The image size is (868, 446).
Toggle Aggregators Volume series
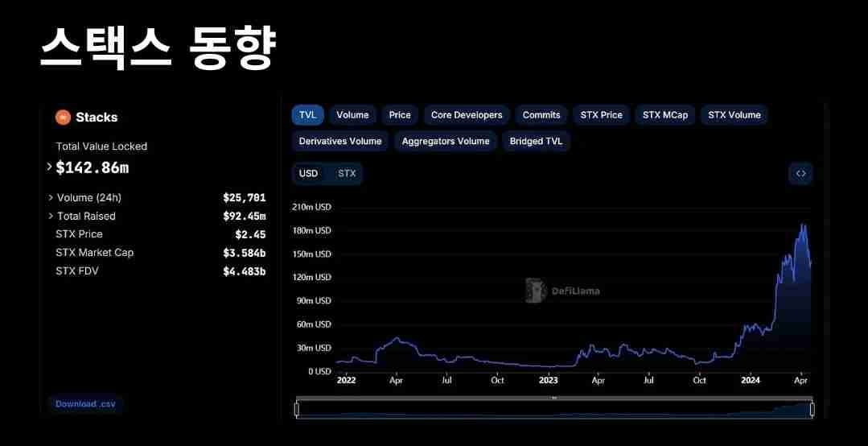tap(446, 141)
